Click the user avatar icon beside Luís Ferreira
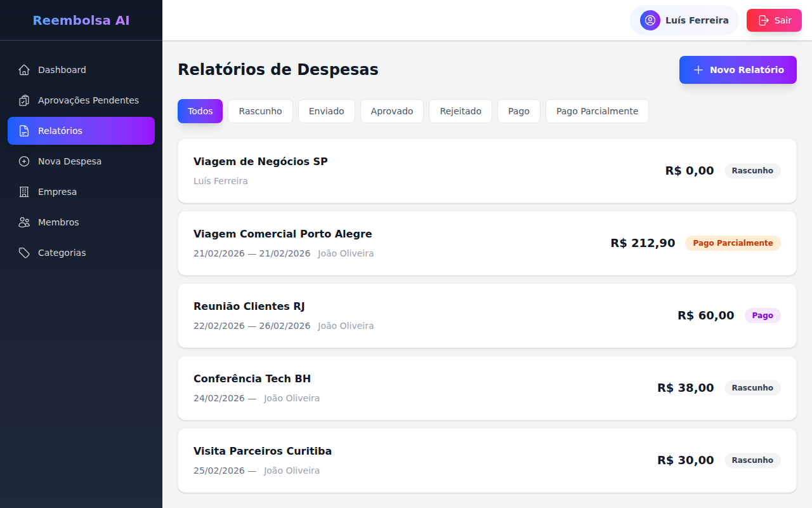Image resolution: width=812 pixels, height=508 pixels. [649, 20]
